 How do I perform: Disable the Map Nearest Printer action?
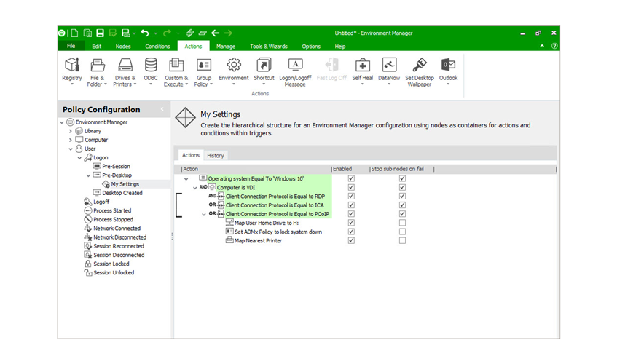coord(351,240)
